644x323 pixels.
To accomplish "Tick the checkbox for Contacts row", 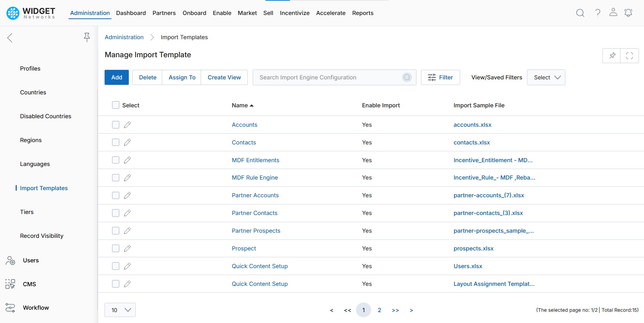I will point(116,142).
